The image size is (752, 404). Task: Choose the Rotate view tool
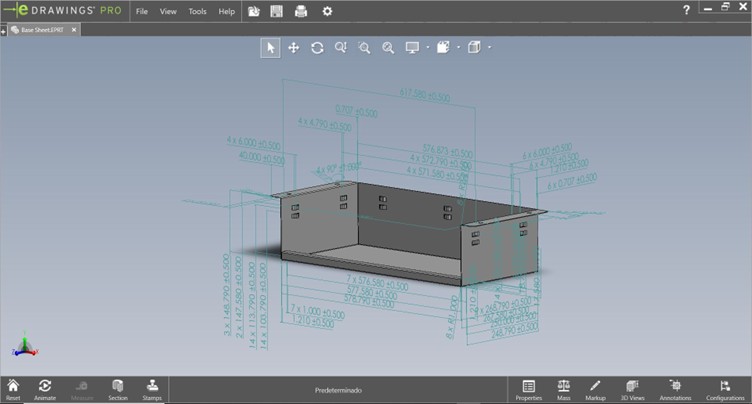pos(317,47)
